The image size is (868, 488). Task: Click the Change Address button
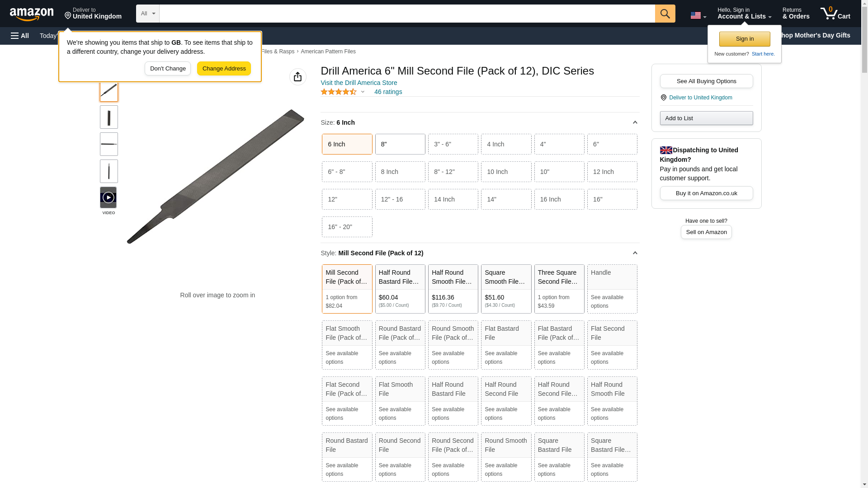pyautogui.click(x=224, y=69)
